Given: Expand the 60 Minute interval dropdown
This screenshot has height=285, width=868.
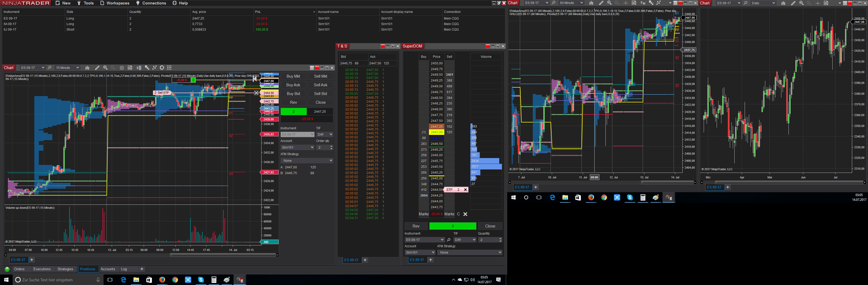Looking at the screenshot, I should 581,3.
